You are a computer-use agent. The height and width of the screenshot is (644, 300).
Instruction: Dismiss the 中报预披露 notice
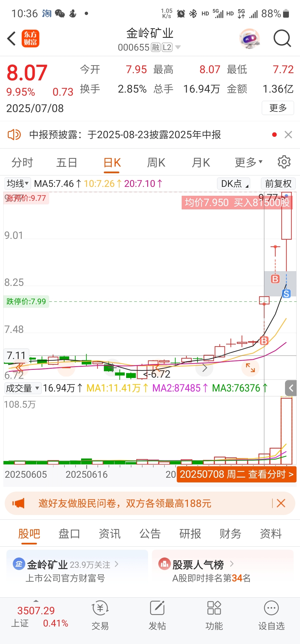pyautogui.click(x=288, y=135)
